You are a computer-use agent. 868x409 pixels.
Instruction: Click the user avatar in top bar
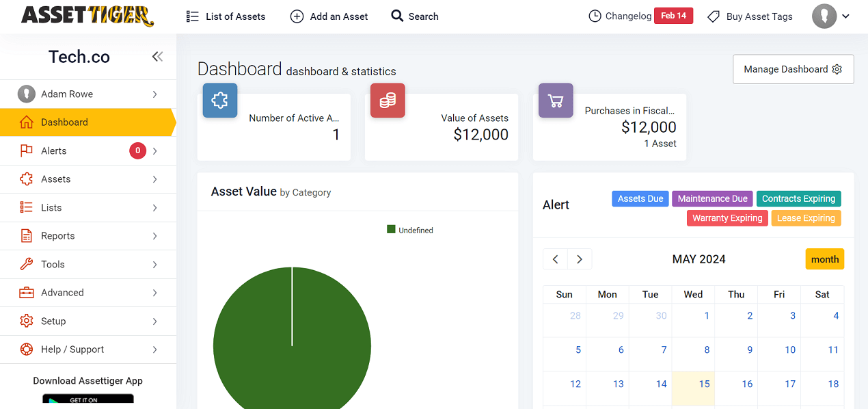pyautogui.click(x=824, y=16)
